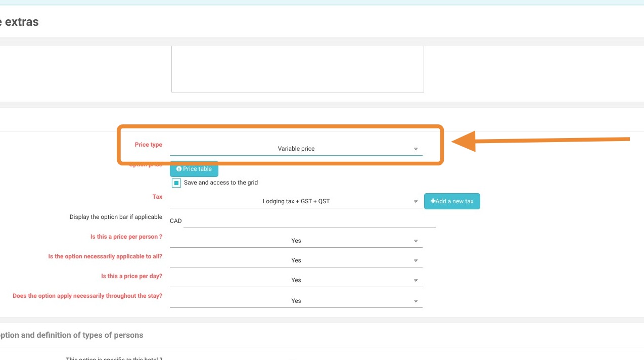Click the Is this a price per person label
The width and height of the screenshot is (644, 360).
126,237
